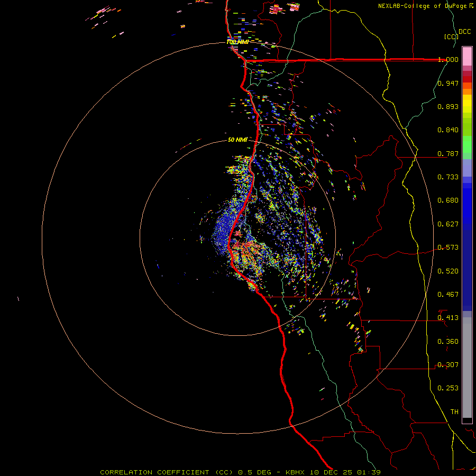The image size is (476, 476).
Task: Select the 0.947 legend value
Action: [x=448, y=83]
